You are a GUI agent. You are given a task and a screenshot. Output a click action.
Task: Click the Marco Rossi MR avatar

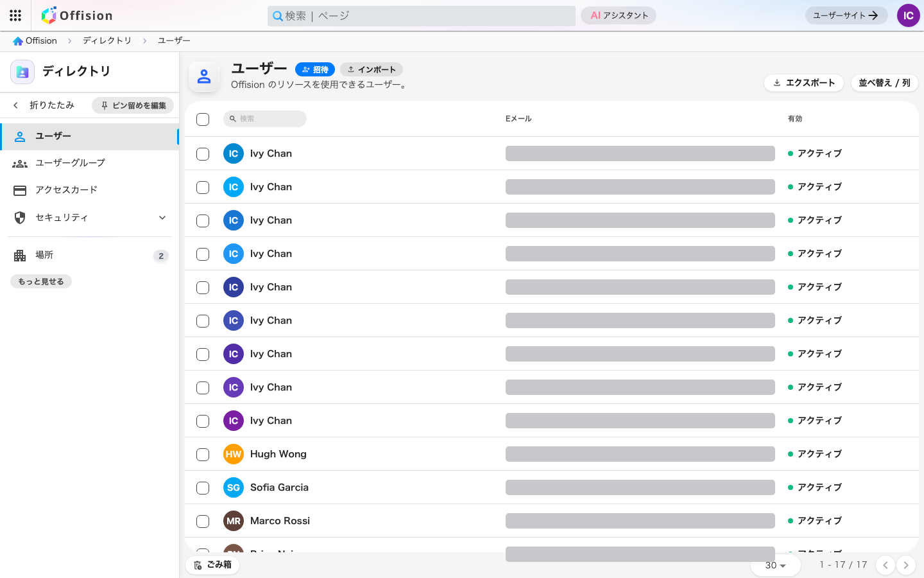click(x=234, y=521)
